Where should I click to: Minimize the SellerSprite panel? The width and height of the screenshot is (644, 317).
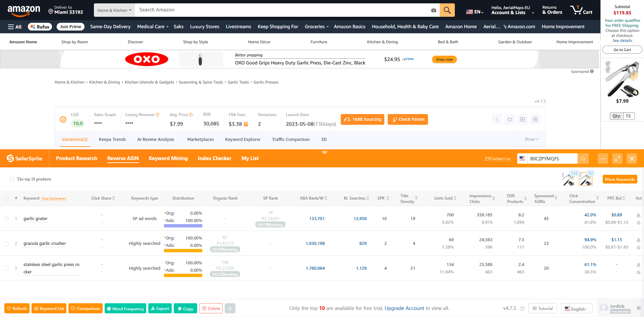tap(603, 159)
